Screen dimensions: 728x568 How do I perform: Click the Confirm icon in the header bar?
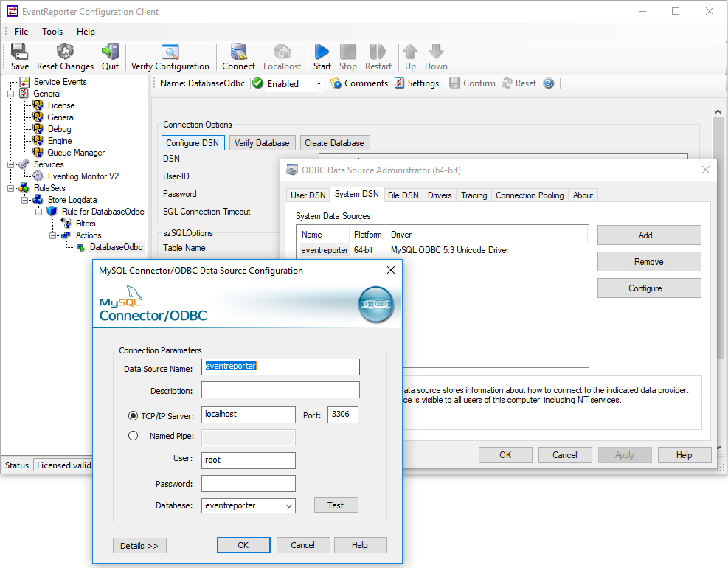pos(472,83)
